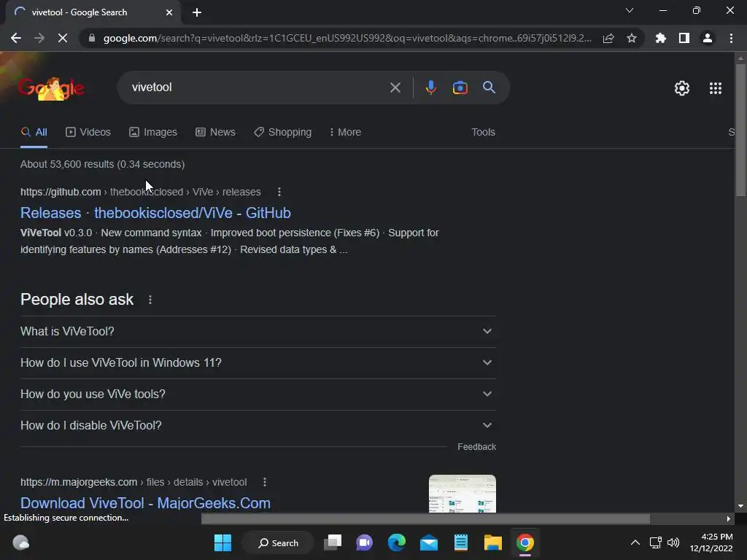Click the Google doodle logo
Image resolution: width=747 pixels, height=560 pixels.
51,88
